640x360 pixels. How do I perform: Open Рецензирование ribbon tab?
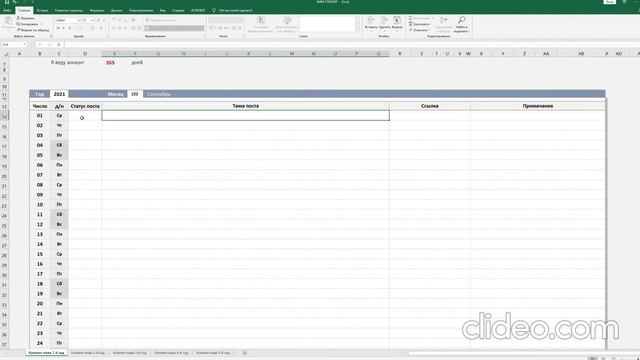coord(141,10)
